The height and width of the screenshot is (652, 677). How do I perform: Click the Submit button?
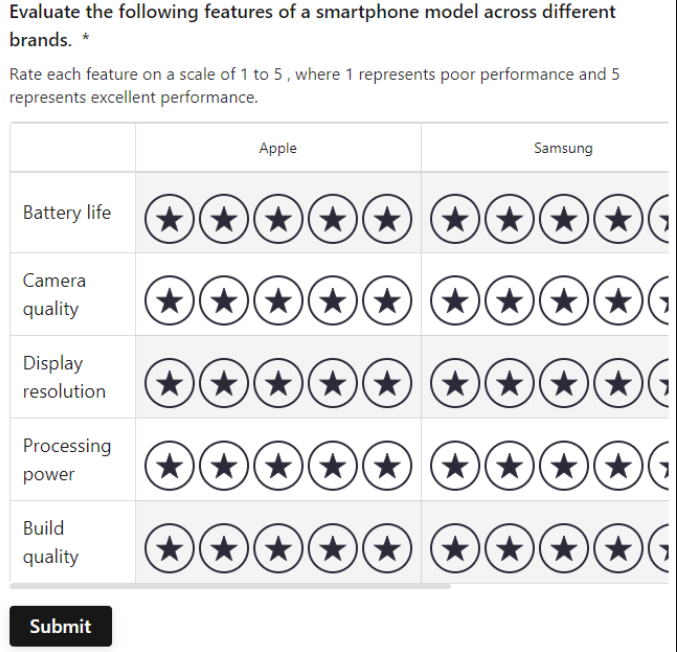click(x=60, y=626)
